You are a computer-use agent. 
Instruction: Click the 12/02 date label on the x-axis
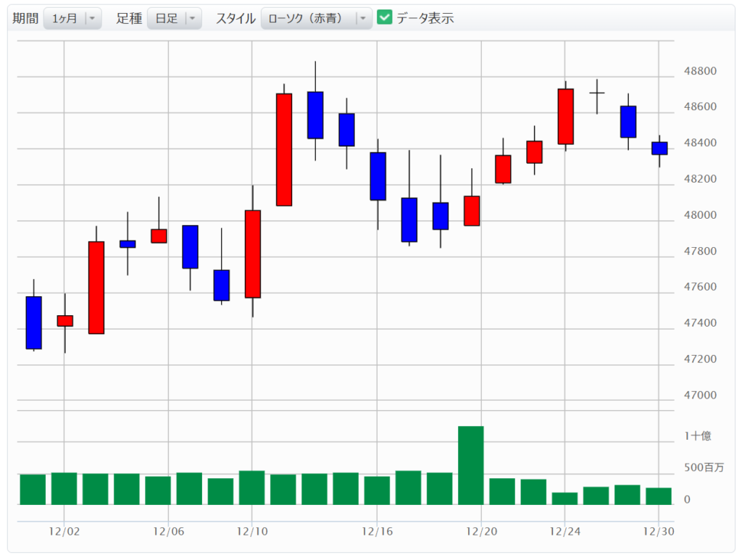64,532
